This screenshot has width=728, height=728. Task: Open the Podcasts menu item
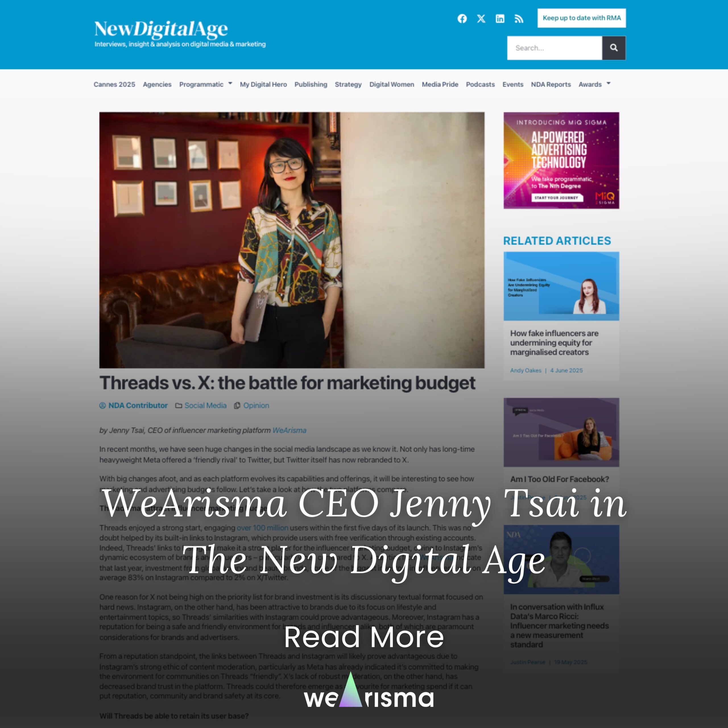click(x=480, y=84)
